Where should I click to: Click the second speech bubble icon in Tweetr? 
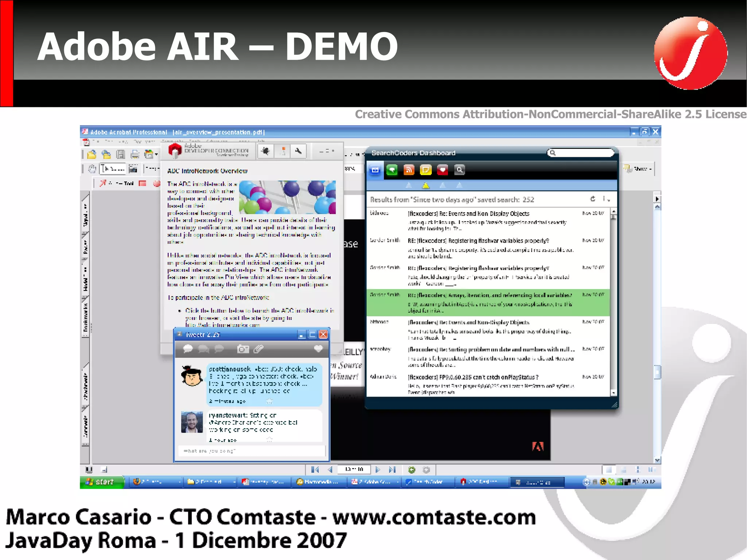203,349
